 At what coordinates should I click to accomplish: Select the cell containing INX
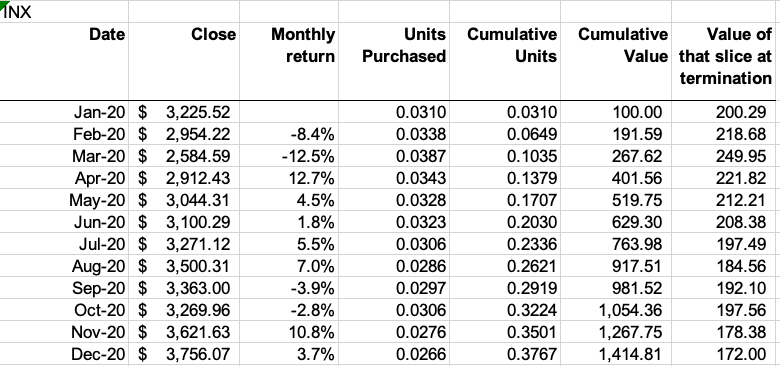pyautogui.click(x=64, y=11)
